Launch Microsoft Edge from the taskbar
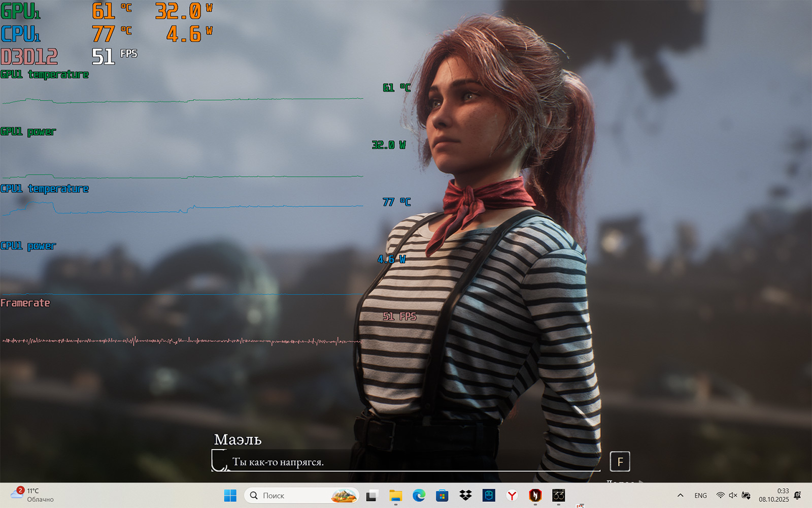Screen dimensions: 812x508 coord(419,495)
